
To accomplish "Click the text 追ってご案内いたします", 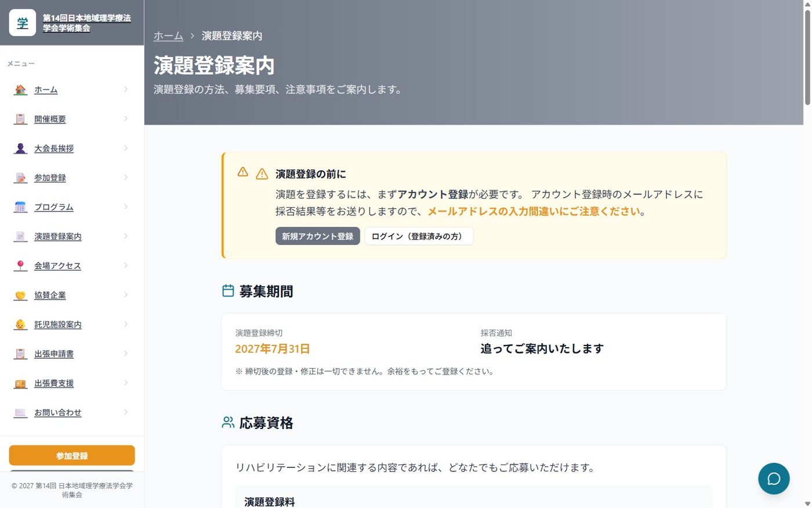I will point(542,348).
